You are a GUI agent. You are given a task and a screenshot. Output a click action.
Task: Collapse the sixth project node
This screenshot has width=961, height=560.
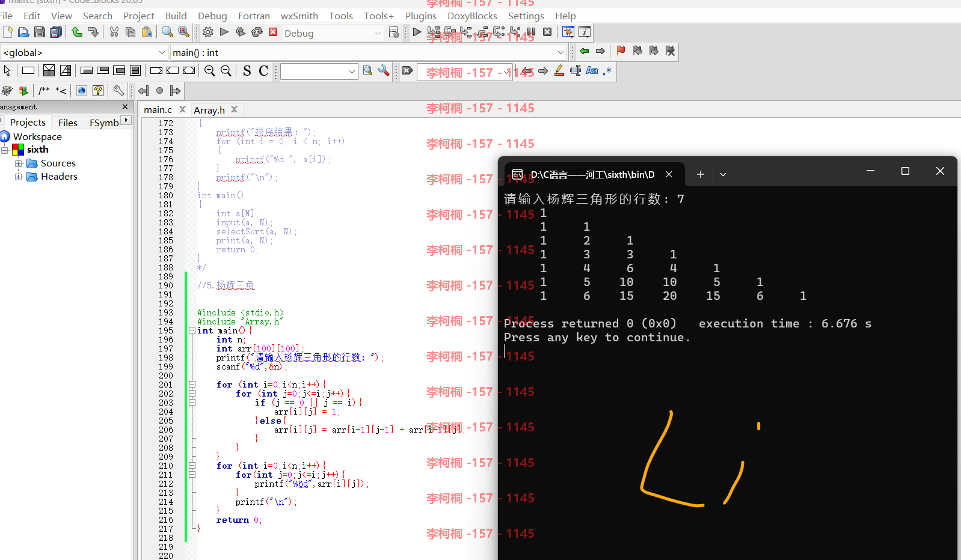[x=5, y=150]
